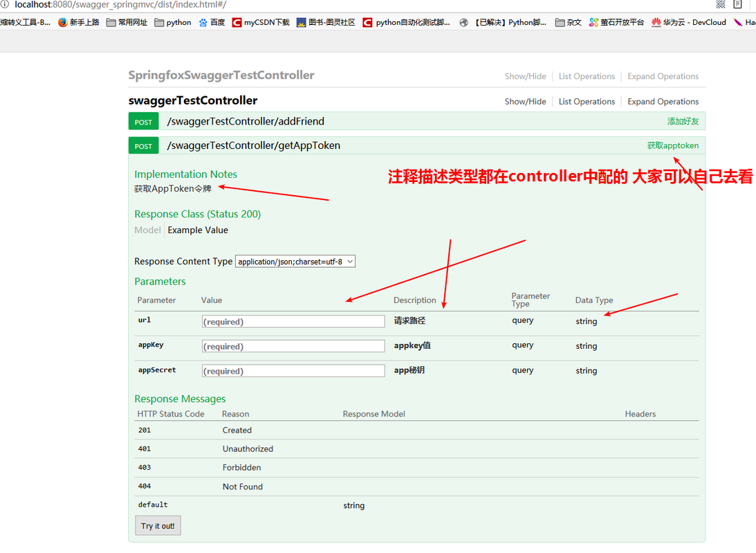Screen dimensions: 756x553
Task: Open the myCSDN下载 bookmark
Action: (x=261, y=22)
